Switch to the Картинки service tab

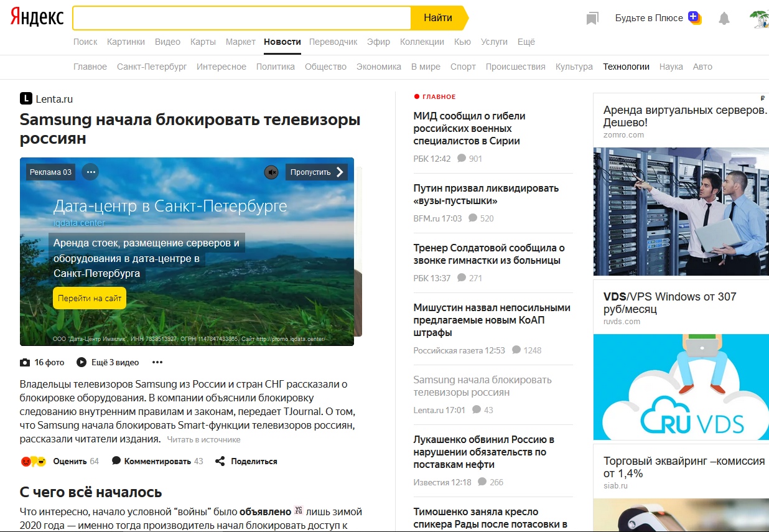coord(126,42)
